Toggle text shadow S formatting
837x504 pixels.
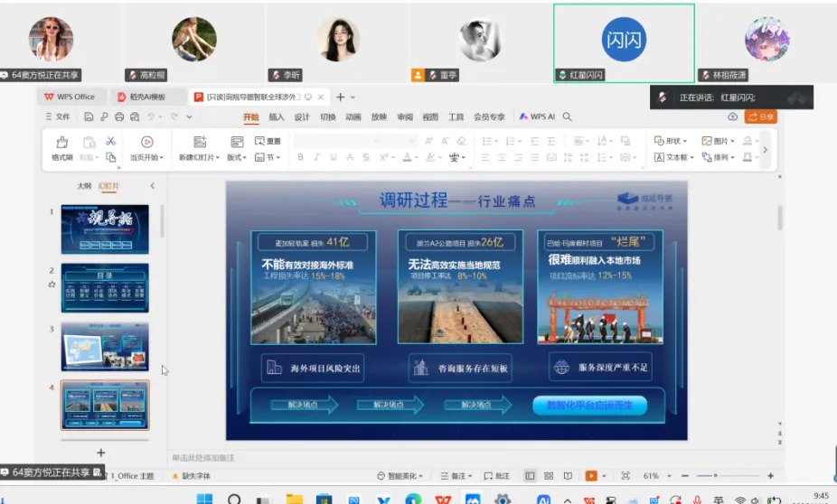pyautogui.click(x=366, y=157)
